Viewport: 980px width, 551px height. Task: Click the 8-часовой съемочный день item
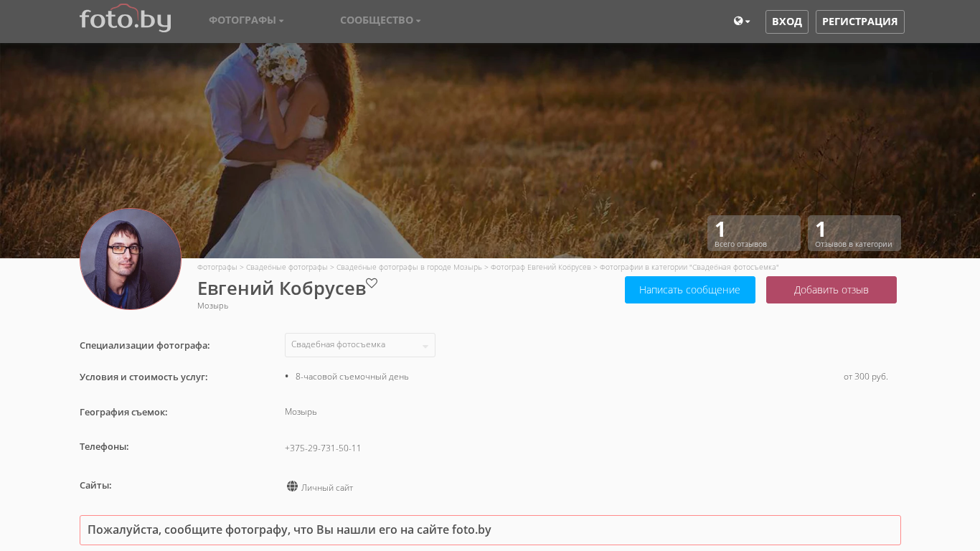click(352, 377)
